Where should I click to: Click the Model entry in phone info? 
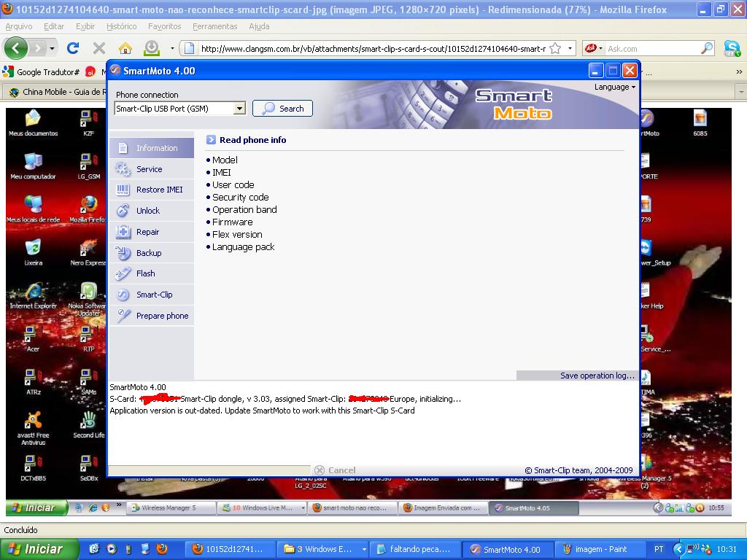(x=225, y=160)
